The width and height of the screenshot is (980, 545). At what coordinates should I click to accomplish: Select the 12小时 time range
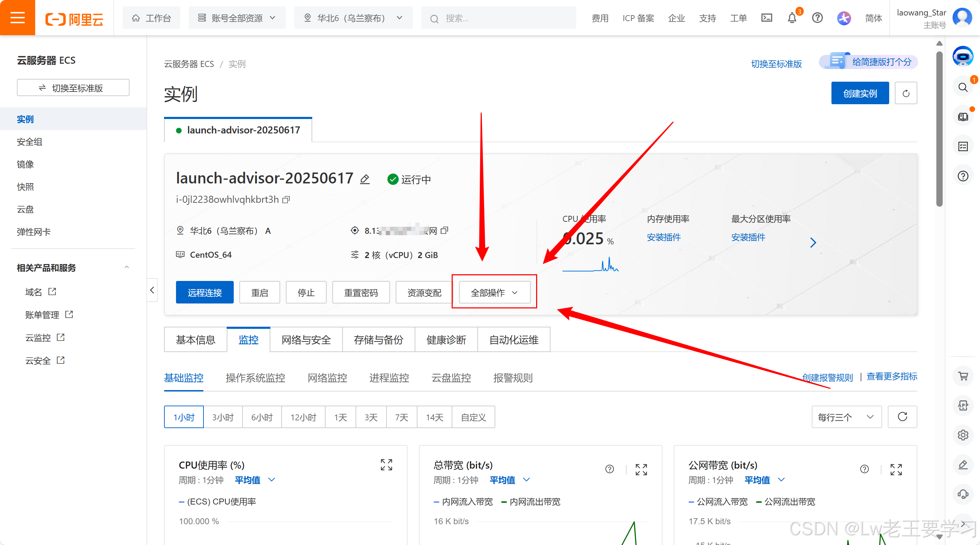click(303, 417)
